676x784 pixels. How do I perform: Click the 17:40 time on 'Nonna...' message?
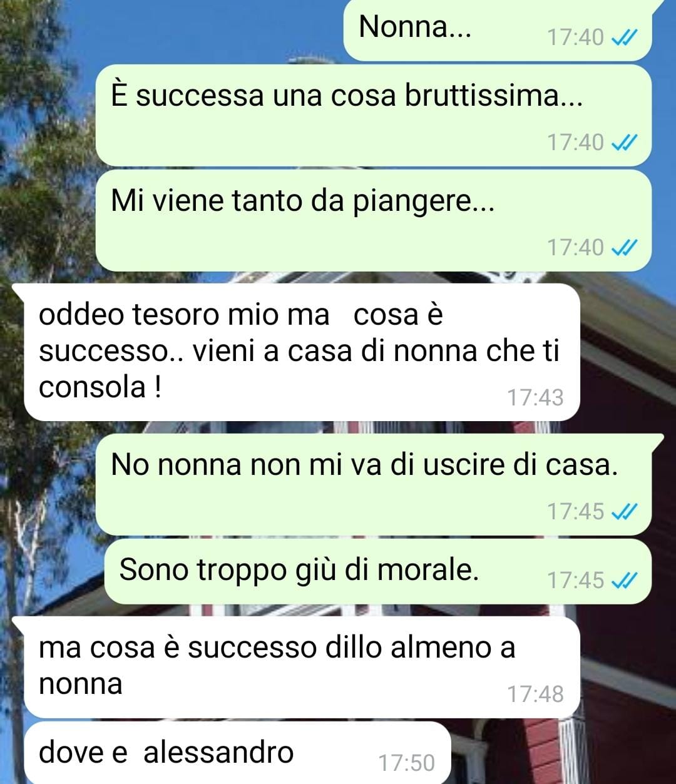tap(576, 38)
